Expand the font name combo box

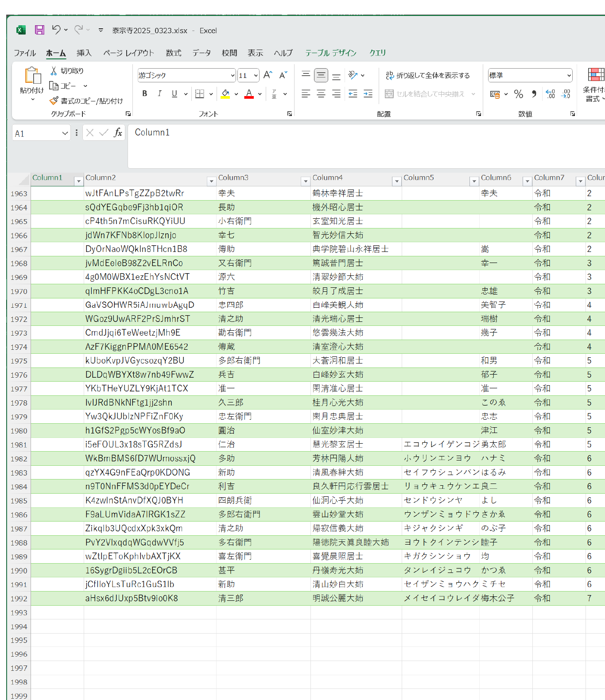pos(233,76)
